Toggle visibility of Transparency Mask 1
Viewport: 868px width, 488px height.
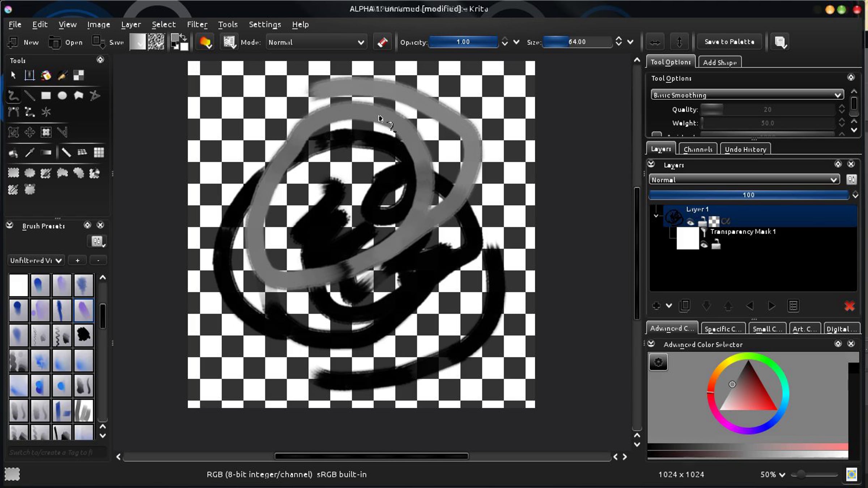(704, 245)
